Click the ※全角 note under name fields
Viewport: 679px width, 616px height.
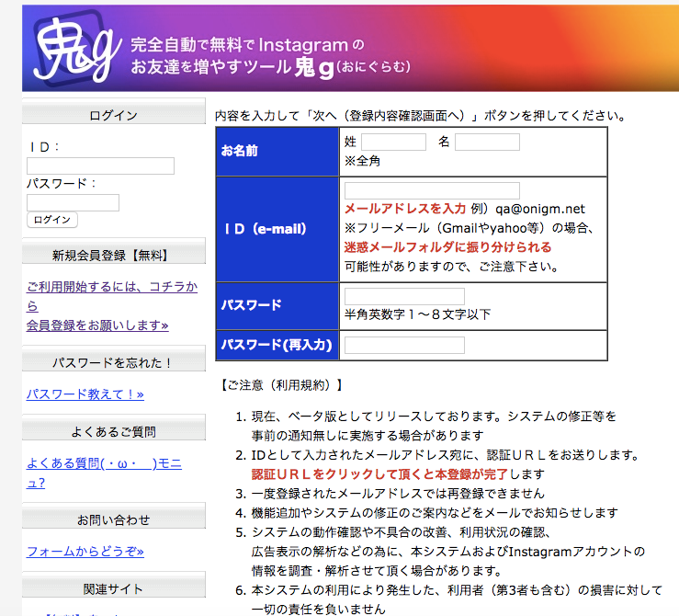[x=362, y=161]
